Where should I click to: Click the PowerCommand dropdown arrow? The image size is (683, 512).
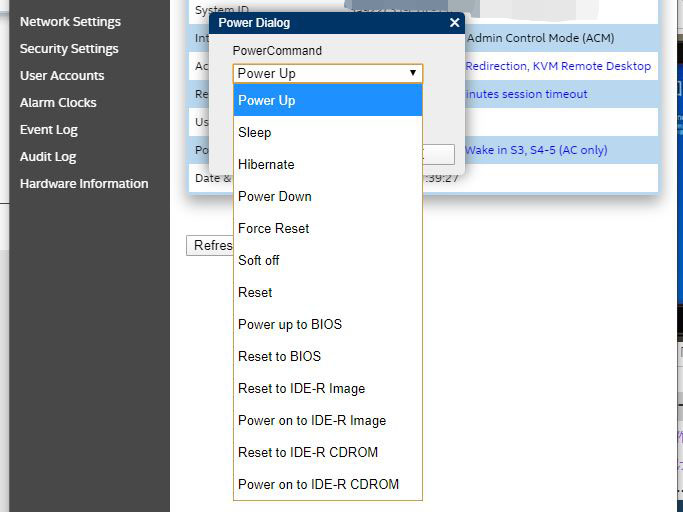(413, 73)
